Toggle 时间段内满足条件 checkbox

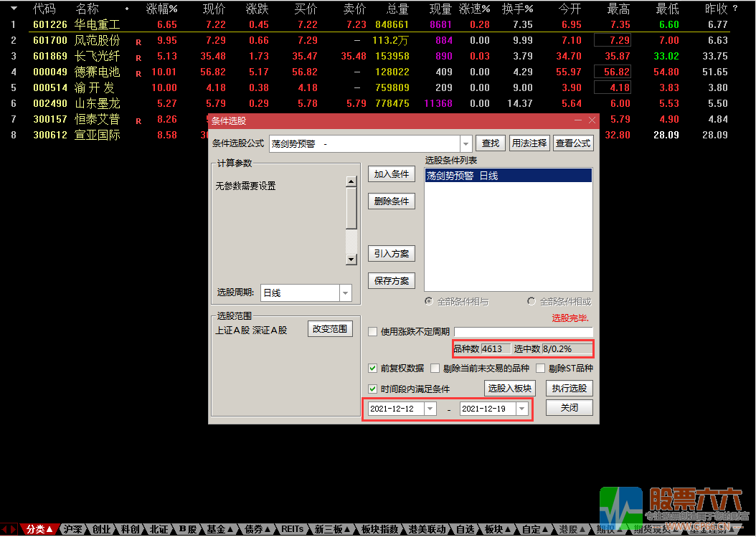[372, 389]
